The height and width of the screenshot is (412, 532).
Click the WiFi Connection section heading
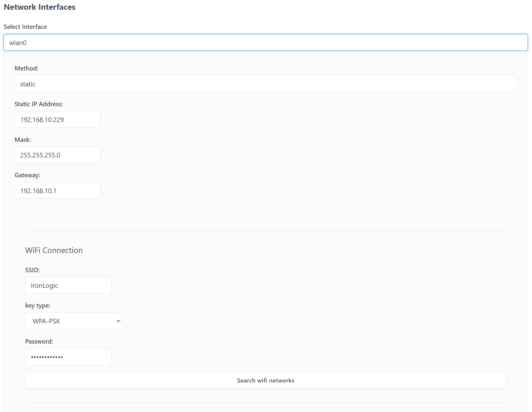(x=54, y=250)
